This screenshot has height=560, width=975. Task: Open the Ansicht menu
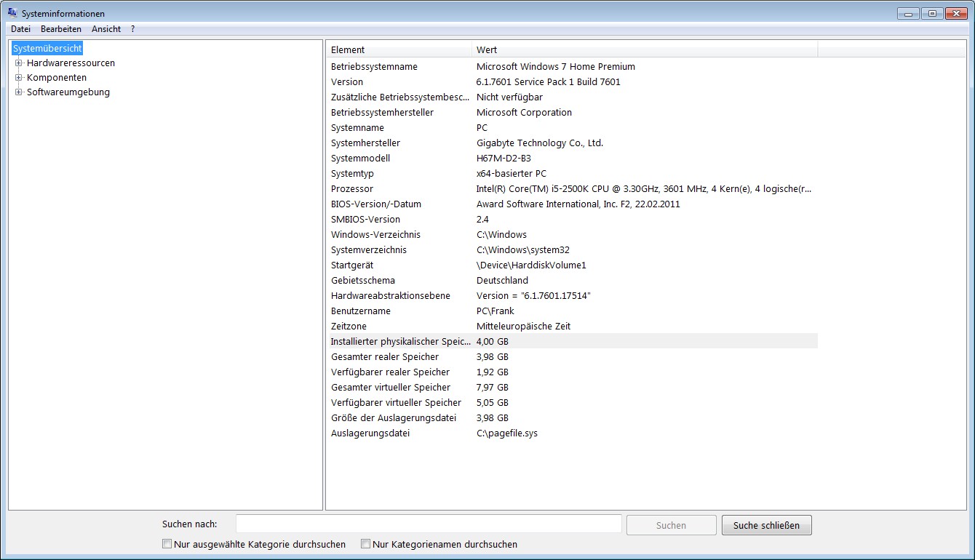(x=106, y=29)
